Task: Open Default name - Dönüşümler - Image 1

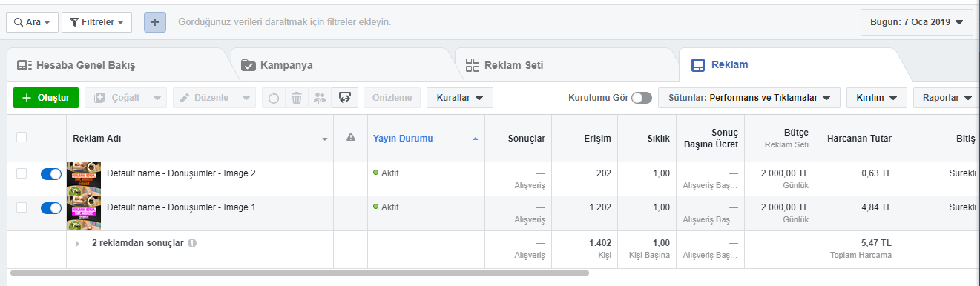Action: [181, 208]
